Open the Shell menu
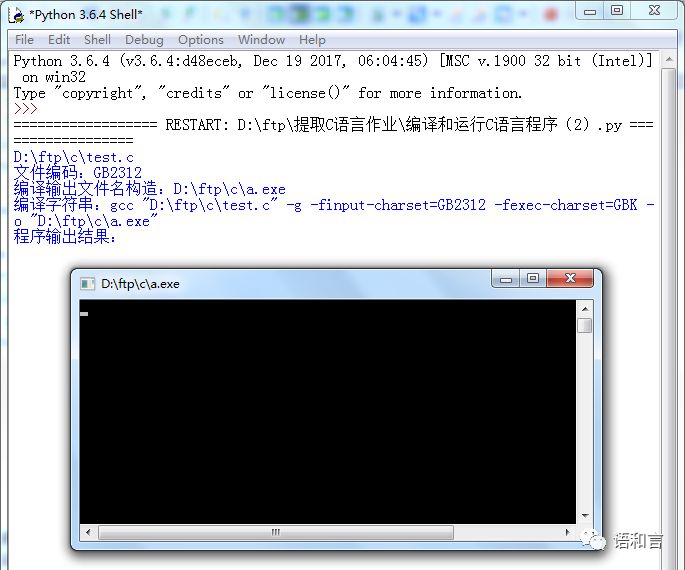 [x=97, y=40]
